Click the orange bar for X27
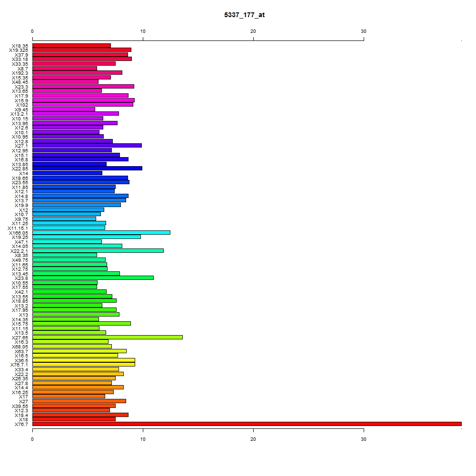The image size is (476, 476). 79,401
